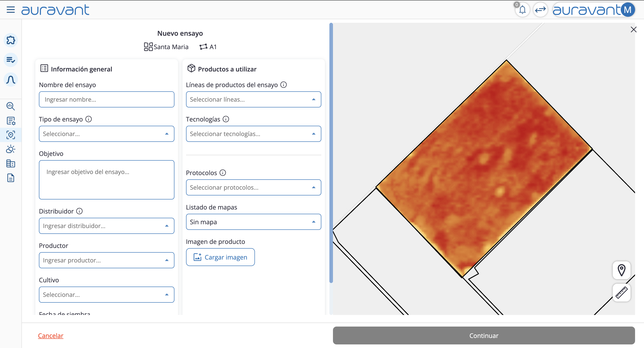This screenshot has width=644, height=348.
Task: Click the puzzle piece extensions icon
Action: point(11,40)
